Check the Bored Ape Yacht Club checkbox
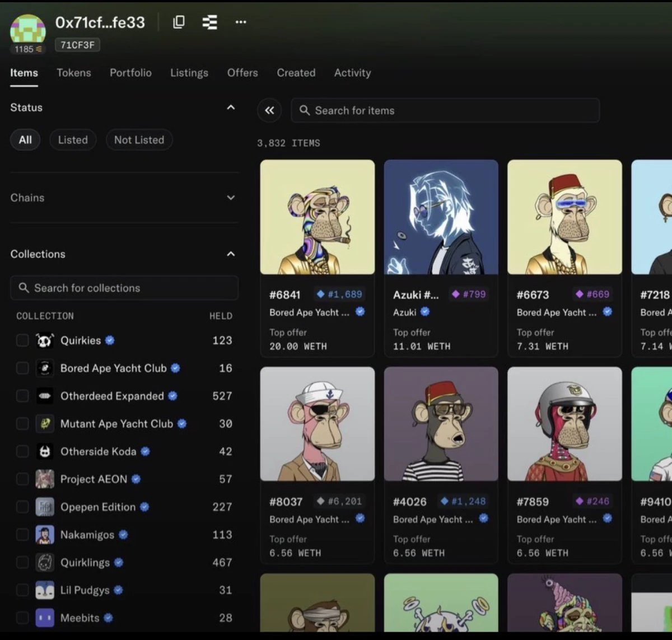The image size is (672, 640). [22, 368]
